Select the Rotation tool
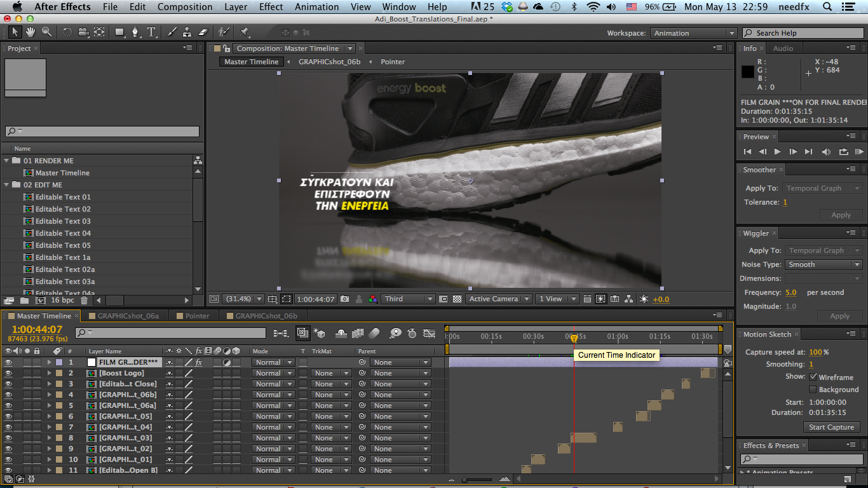This screenshot has height=488, width=868. [x=67, y=32]
